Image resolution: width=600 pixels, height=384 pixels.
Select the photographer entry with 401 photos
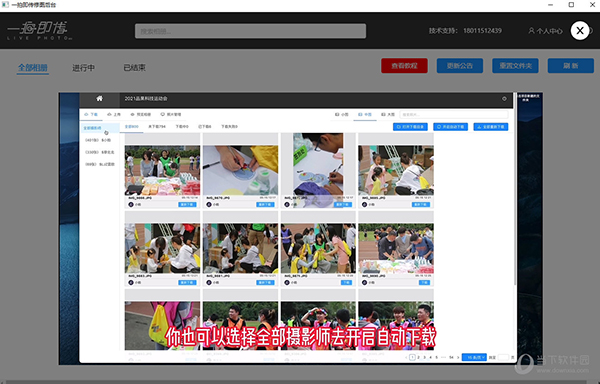click(99, 140)
